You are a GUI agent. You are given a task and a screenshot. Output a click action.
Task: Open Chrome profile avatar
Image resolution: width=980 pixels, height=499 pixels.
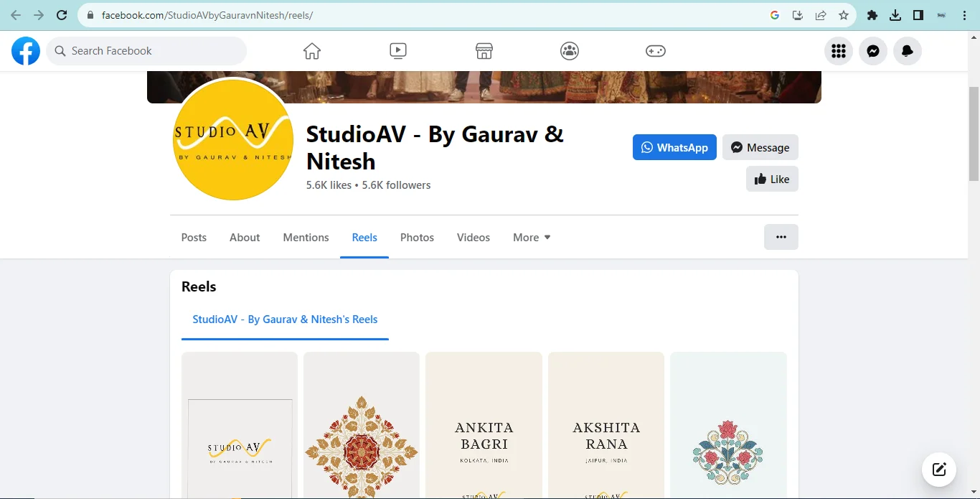(941, 15)
